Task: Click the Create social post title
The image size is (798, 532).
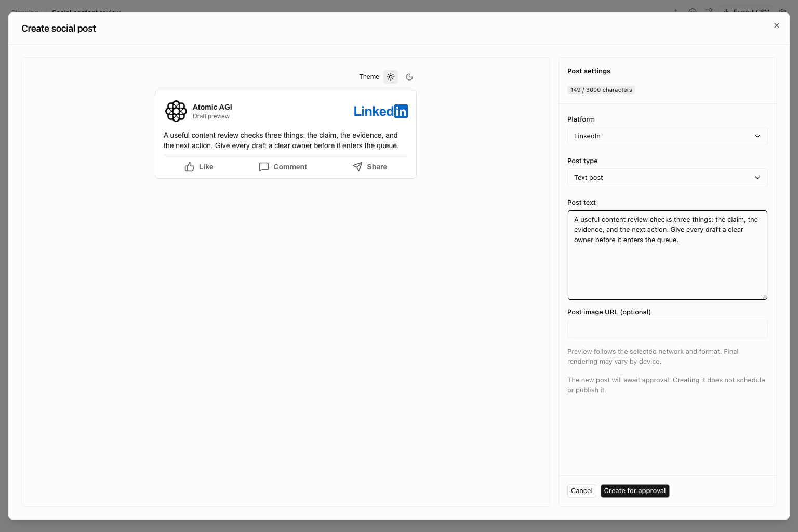Action: [59, 29]
